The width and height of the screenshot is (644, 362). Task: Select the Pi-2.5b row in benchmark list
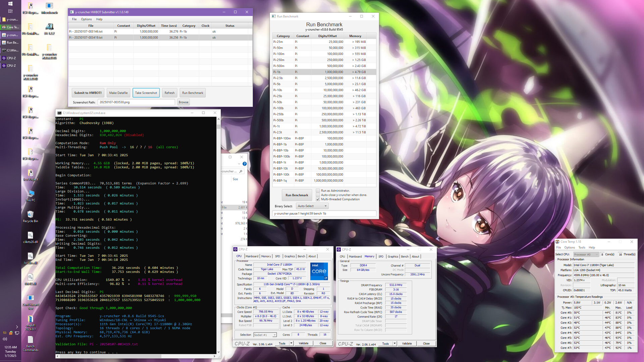click(x=324, y=78)
